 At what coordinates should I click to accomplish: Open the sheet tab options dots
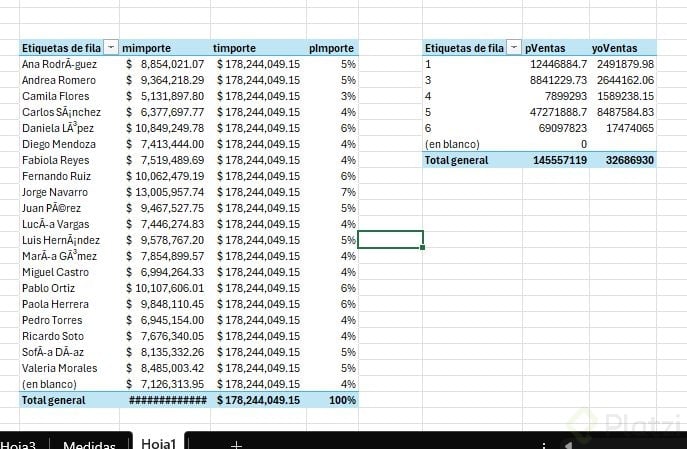(x=544, y=446)
